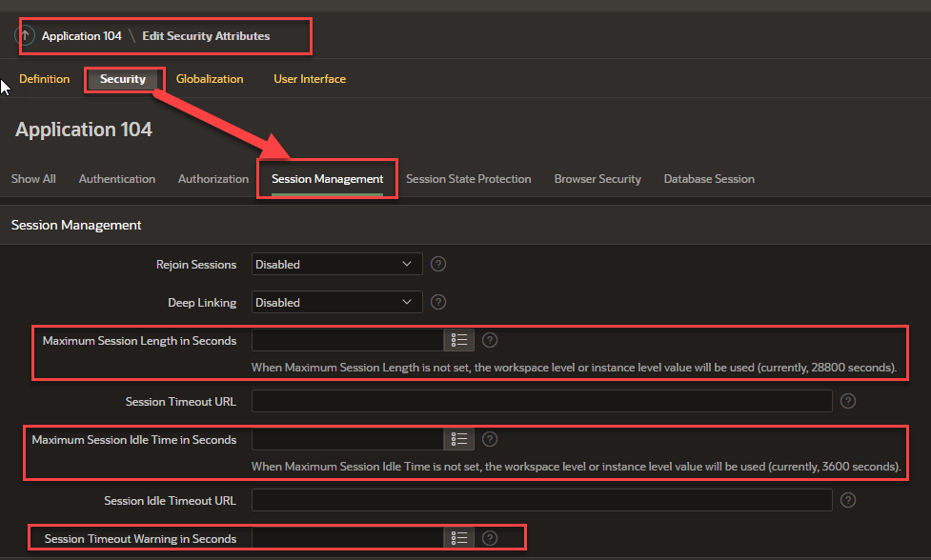
Task: Go to the Browser Security sub-tab
Action: [x=597, y=178]
